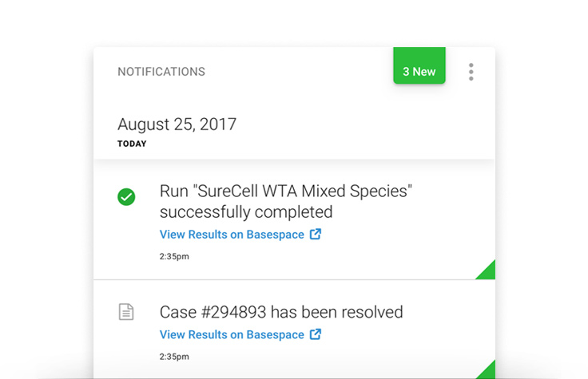Click the divider line between the two notifications
Viewport: 588px width, 379px height.
tap(294, 280)
